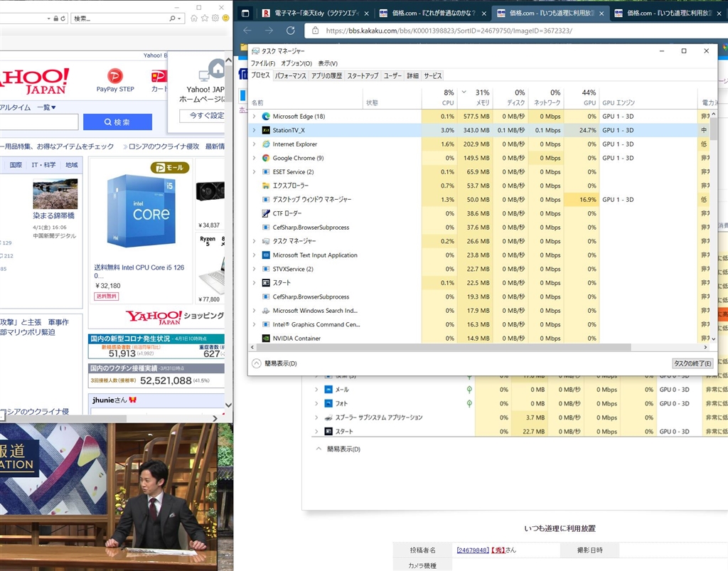Open the Yahoo 一覧 dropdown
This screenshot has width=728, height=571.
click(x=46, y=107)
